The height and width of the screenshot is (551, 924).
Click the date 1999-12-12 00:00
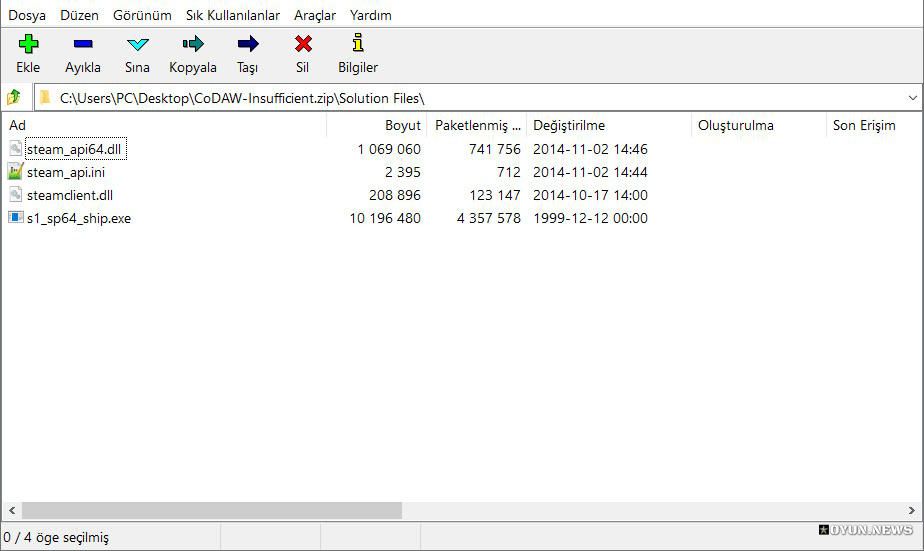[x=590, y=218]
